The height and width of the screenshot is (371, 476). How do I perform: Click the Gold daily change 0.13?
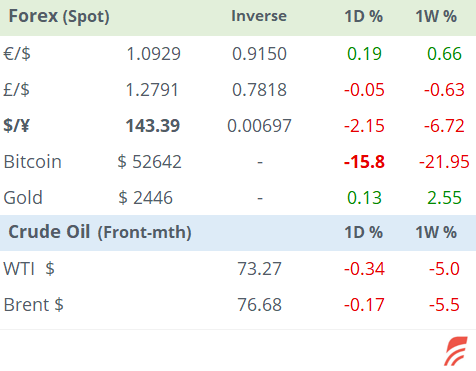[364, 198]
